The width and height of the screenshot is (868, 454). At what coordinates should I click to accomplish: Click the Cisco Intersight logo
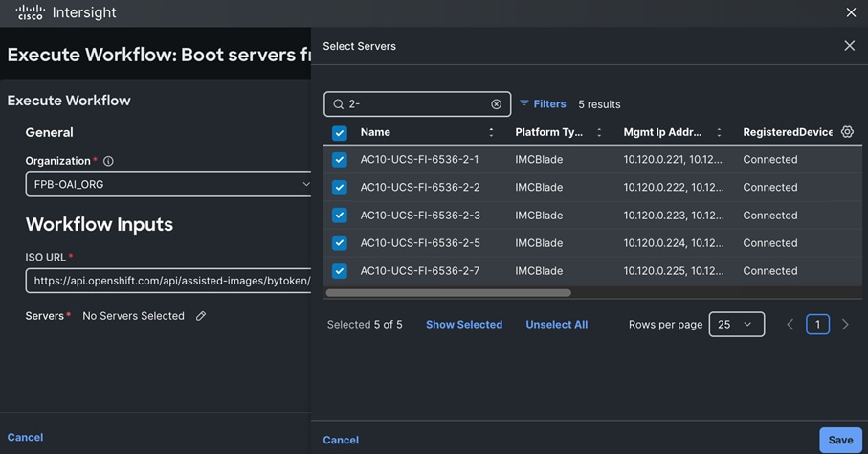(66, 12)
